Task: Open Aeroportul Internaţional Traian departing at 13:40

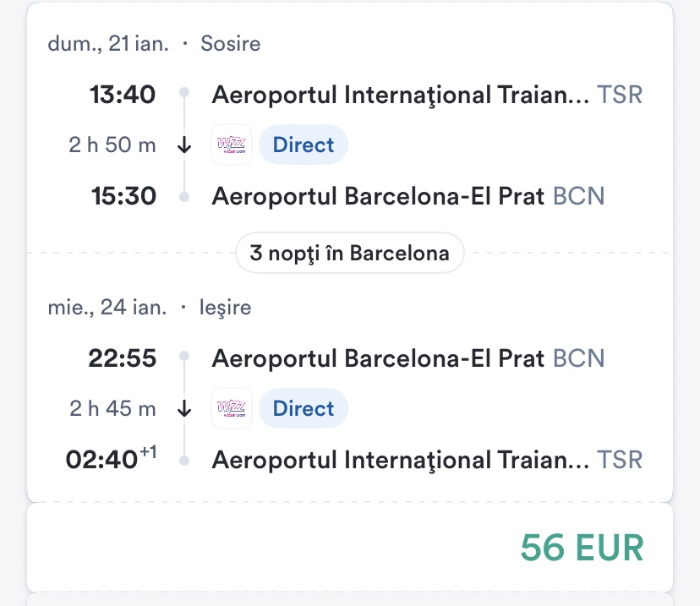Action: point(400,95)
